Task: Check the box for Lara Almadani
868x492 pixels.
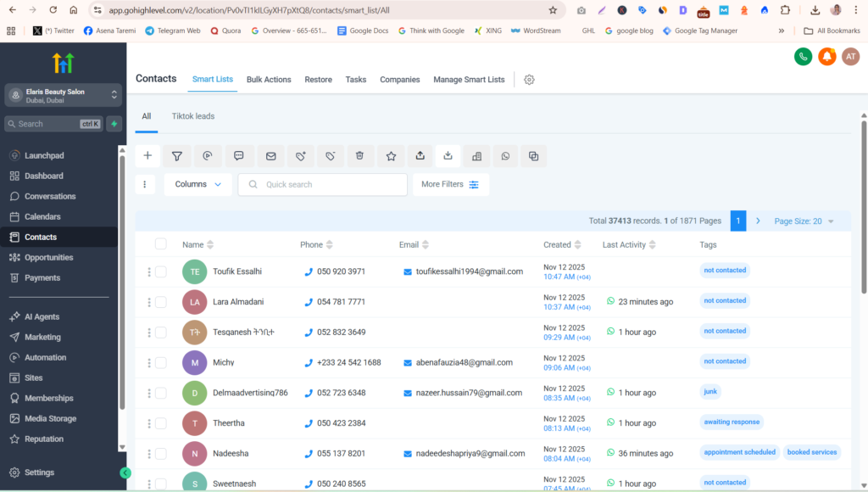Action: [x=160, y=302]
